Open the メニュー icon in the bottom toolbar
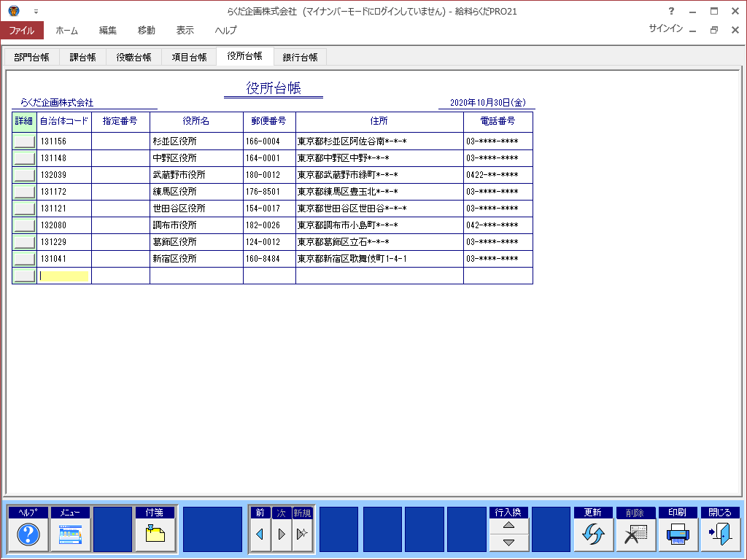 (70, 534)
